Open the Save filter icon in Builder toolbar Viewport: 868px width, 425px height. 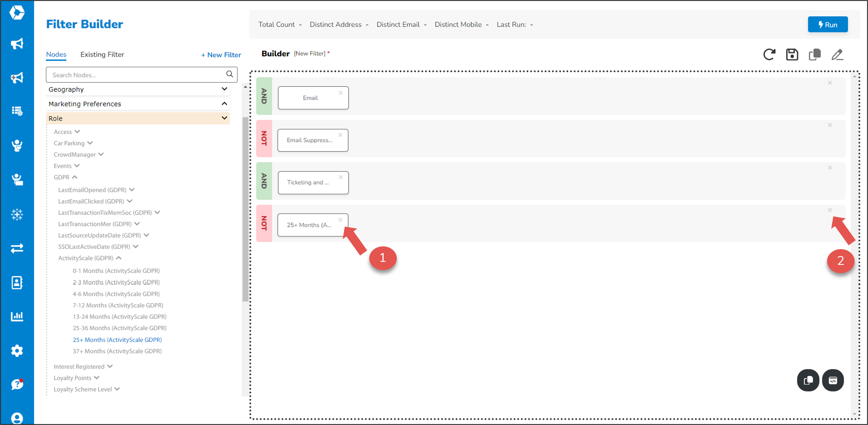coord(792,55)
